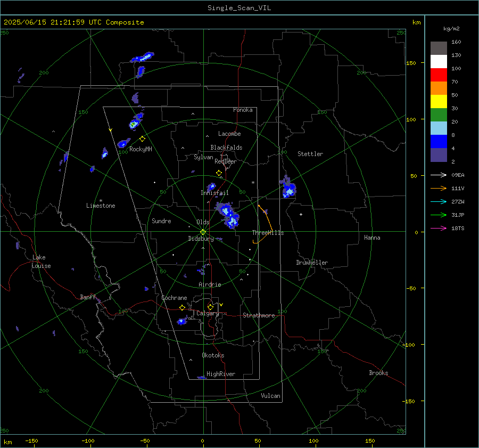The image size is (479, 448).
Task: Pick the green 20-30 legend swatch
Action: (x=439, y=115)
